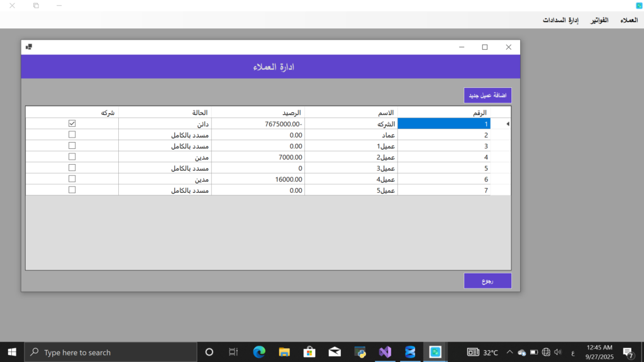Close the ادارة العملاء child window
The height and width of the screenshot is (362, 644).
[x=508, y=47]
